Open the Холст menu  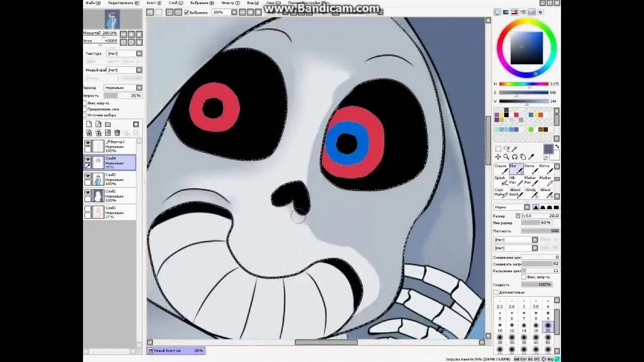point(154,3)
